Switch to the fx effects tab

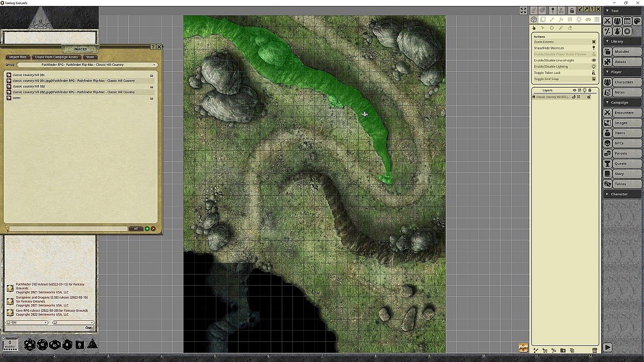561,20
